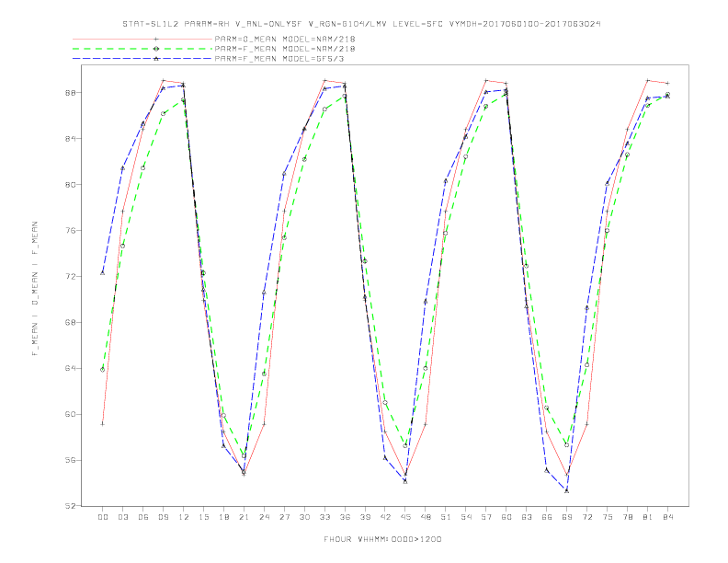Click x-axis tick label 00
Image resolution: width=728 pixels, height=563 pixels.
click(x=103, y=517)
